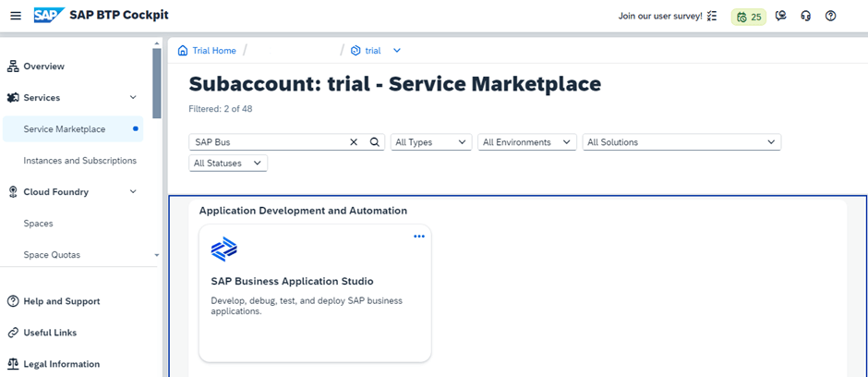This screenshot has width=868, height=377.
Task: Click the card description 'Develop, debug, test' text
Action: (307, 306)
